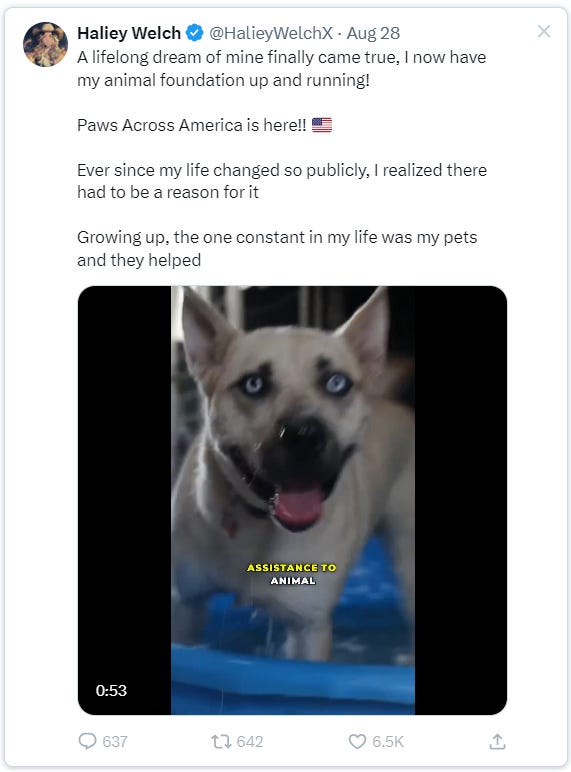Open the Haliey Welch display name

129,33
